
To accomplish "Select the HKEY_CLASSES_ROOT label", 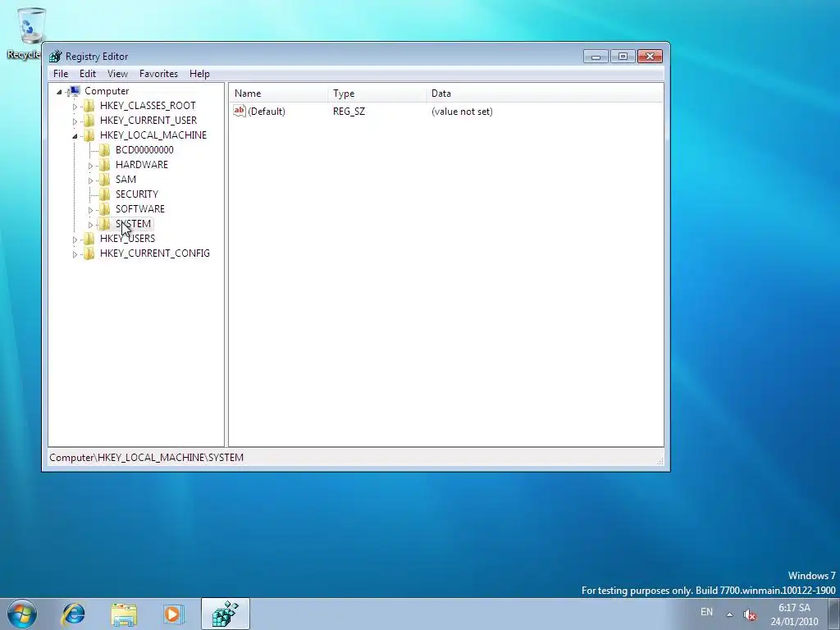I will 148,106.
